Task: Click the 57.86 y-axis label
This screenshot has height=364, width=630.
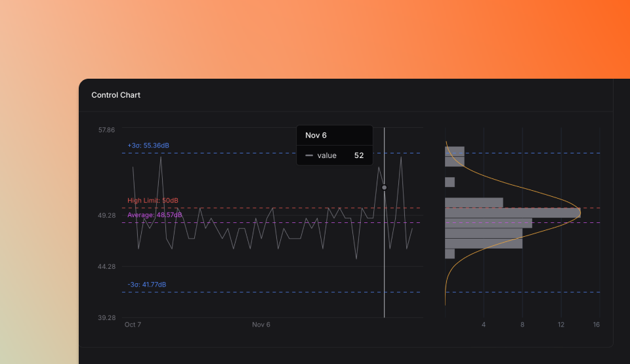Action: pos(106,130)
